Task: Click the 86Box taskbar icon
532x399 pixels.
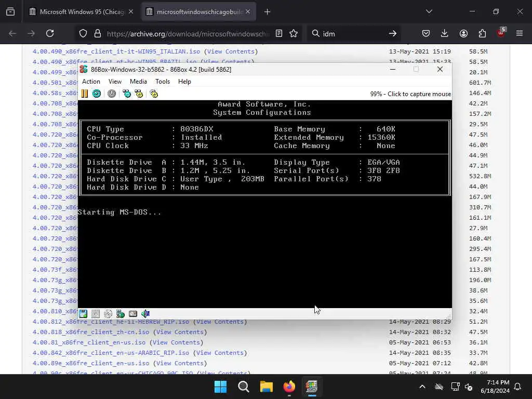Action: click(x=312, y=387)
